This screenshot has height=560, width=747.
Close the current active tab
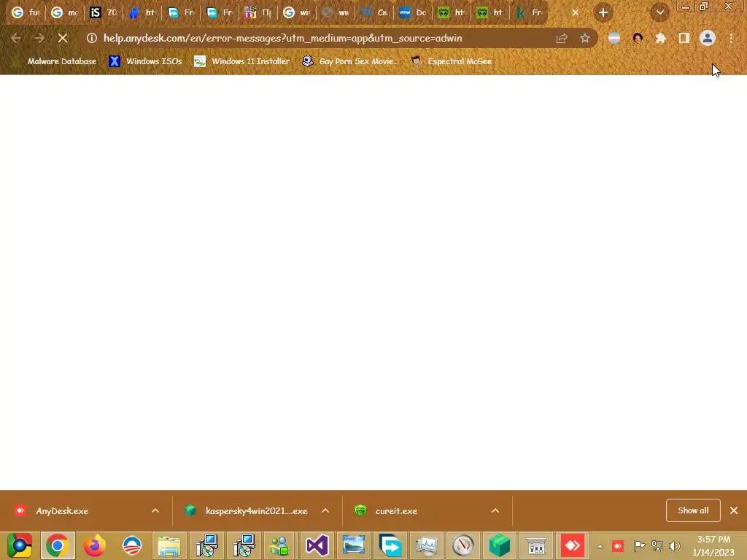tap(576, 13)
